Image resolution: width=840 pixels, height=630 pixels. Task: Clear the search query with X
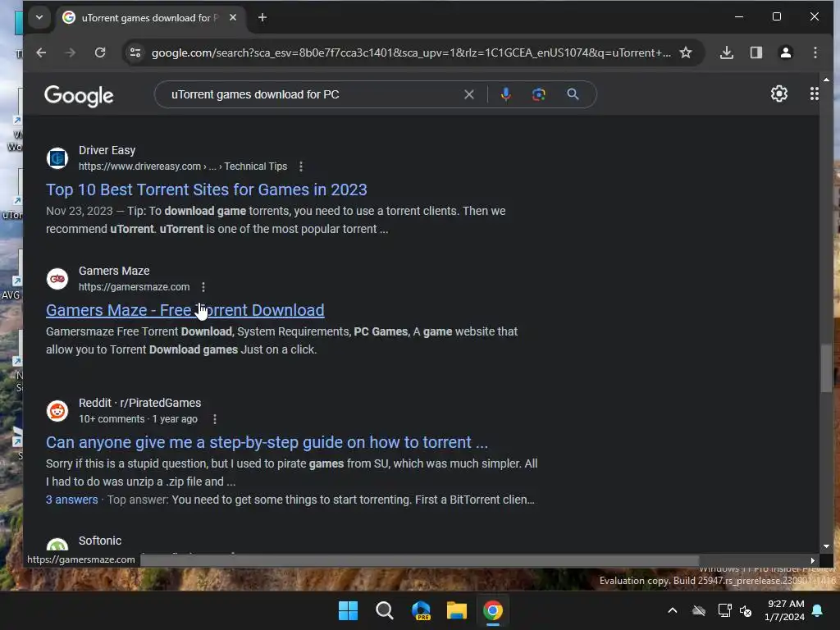(468, 94)
